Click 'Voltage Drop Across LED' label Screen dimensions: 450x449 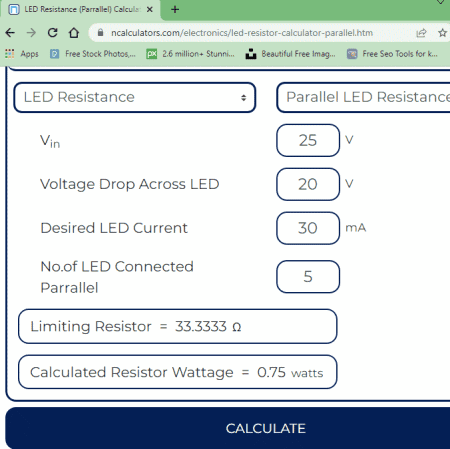[130, 184]
